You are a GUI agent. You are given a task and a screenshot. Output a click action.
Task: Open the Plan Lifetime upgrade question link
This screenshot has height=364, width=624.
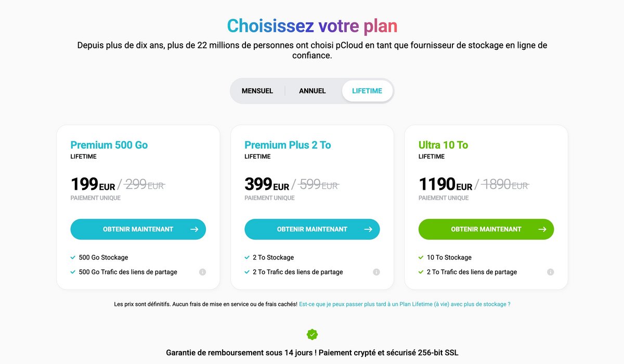(x=405, y=304)
